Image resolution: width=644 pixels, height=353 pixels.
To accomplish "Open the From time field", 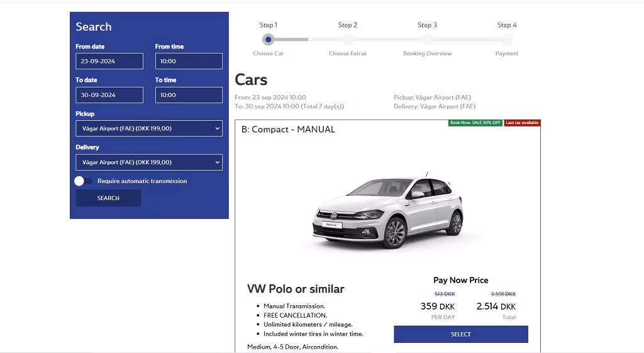I will click(189, 61).
